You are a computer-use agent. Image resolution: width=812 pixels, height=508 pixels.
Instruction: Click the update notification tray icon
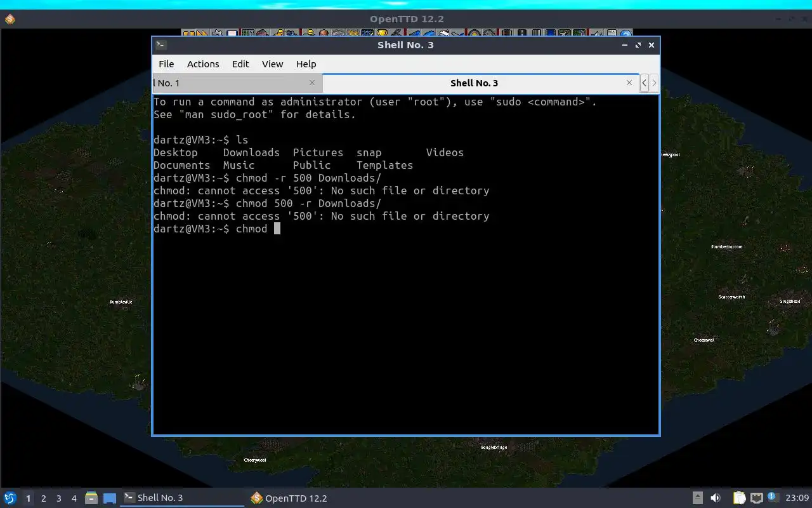[773, 498]
